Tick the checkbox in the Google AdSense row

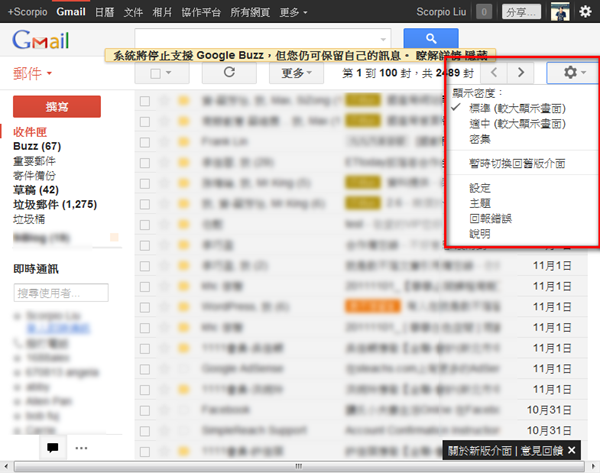tap(145, 369)
